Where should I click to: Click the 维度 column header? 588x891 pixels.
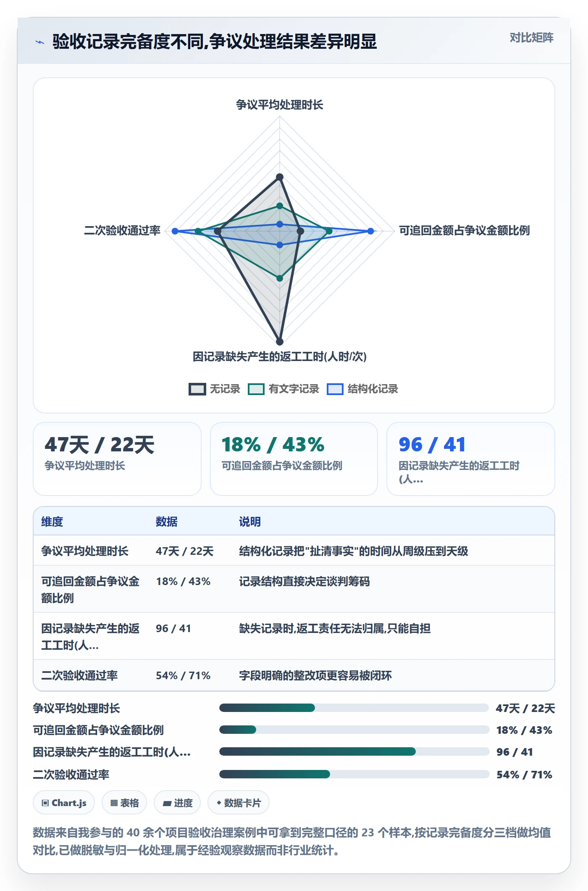pos(52,522)
